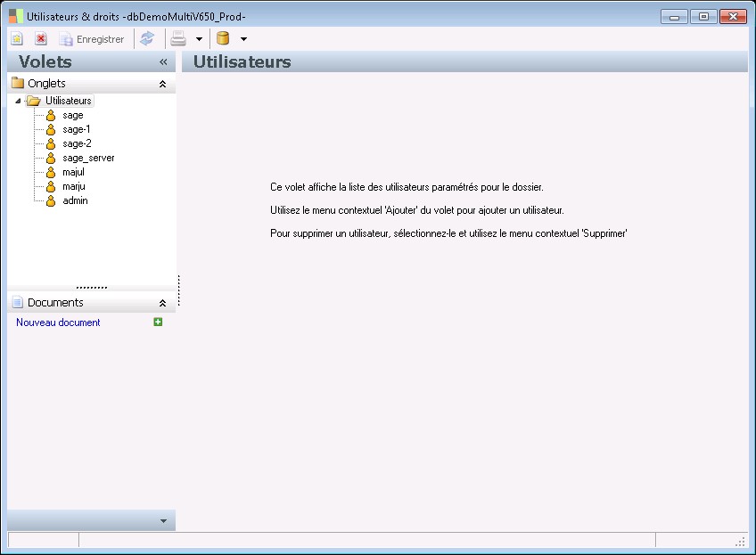Click the Enregistrer save button
Screen dimensions: 756x555
pos(91,39)
